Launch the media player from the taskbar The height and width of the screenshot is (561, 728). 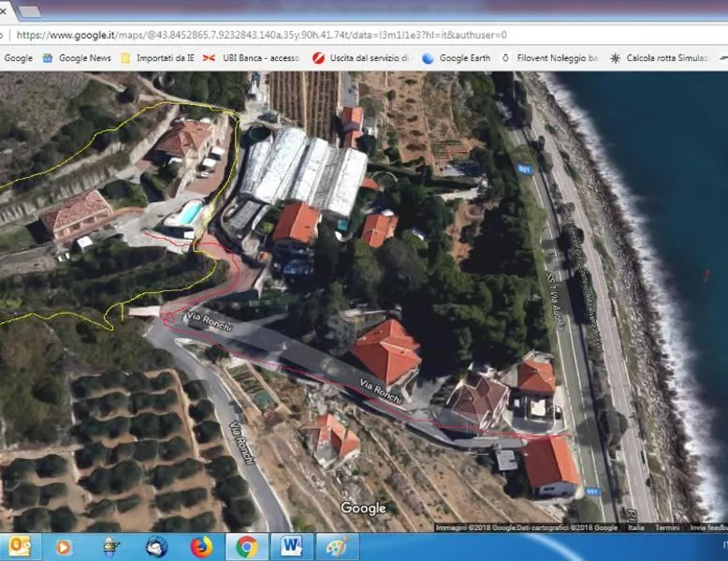coord(64,546)
